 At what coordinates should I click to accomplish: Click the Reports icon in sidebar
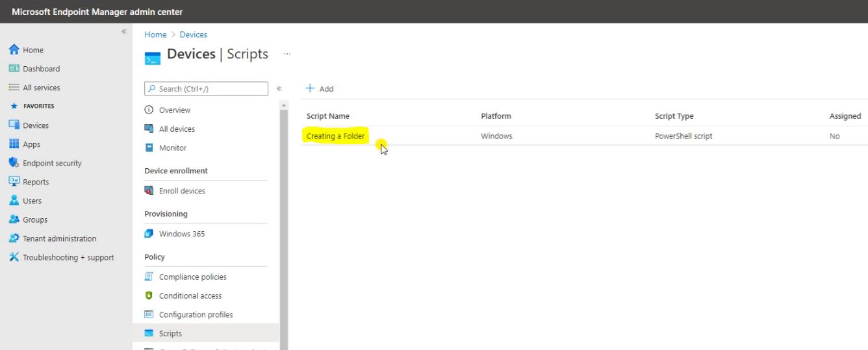tap(14, 182)
